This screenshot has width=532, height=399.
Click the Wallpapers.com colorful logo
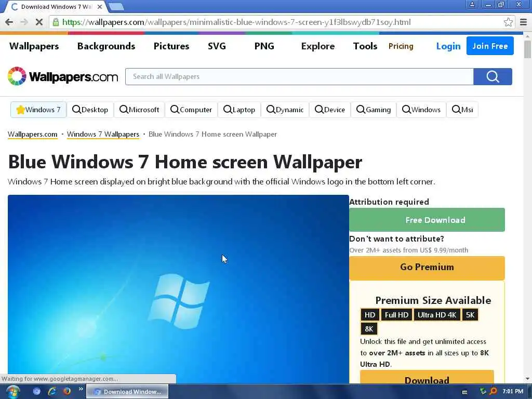pyautogui.click(x=63, y=76)
